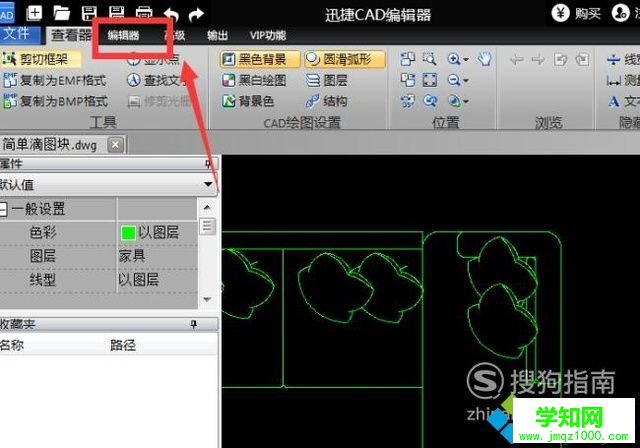Viewport: 640px width, 448px height.
Task: Click first icon in 位置 group second row
Action: (x=407, y=80)
